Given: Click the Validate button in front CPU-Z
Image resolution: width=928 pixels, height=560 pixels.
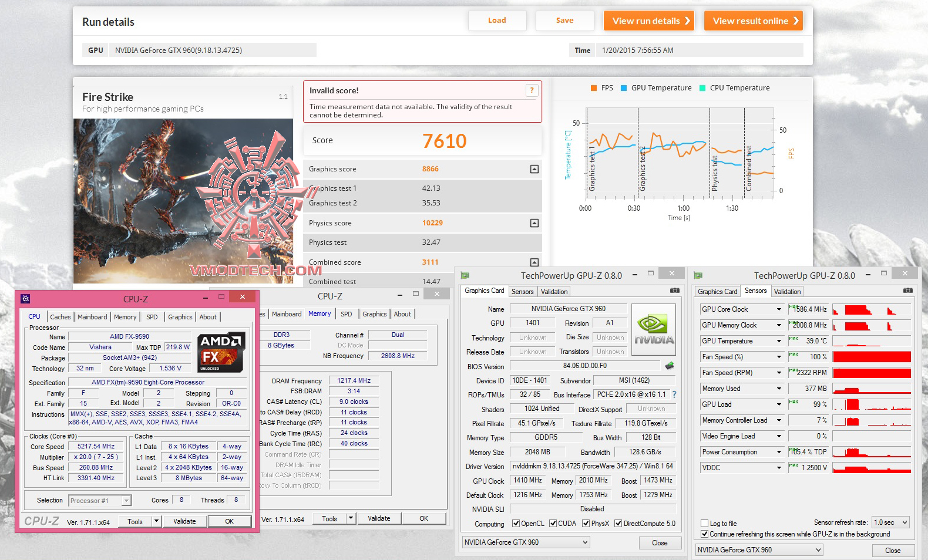Looking at the screenshot, I should tap(184, 521).
